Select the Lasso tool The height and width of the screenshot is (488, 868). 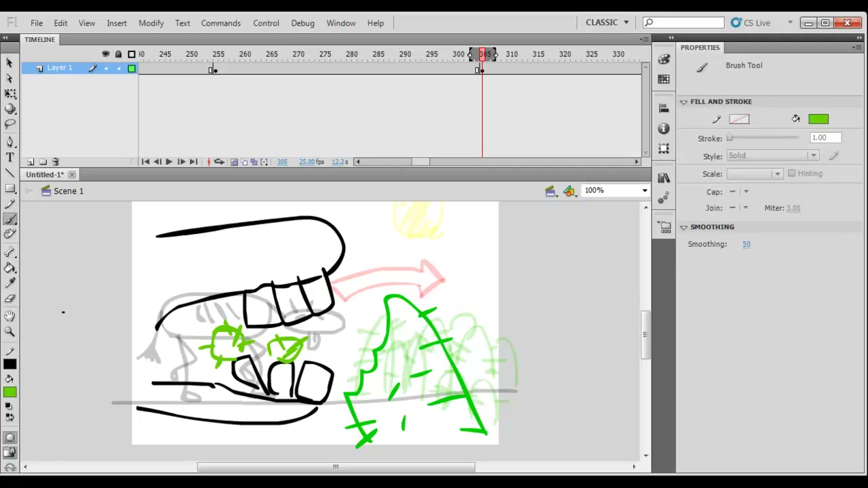9,124
